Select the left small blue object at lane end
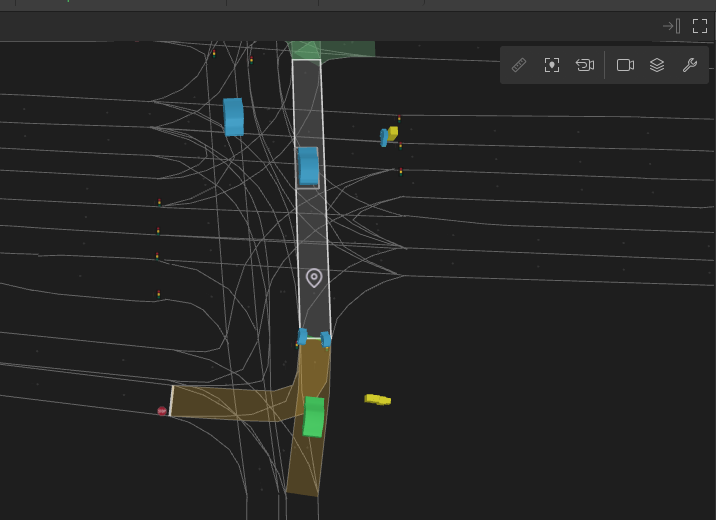The height and width of the screenshot is (520, 716). coord(302,337)
